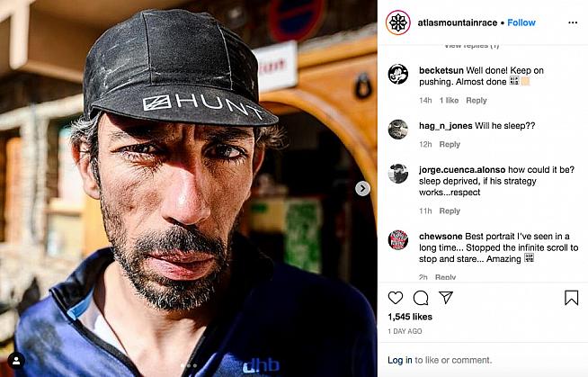588x377 pixels.
Task: View becketsun's profile picture
Action: click(398, 74)
